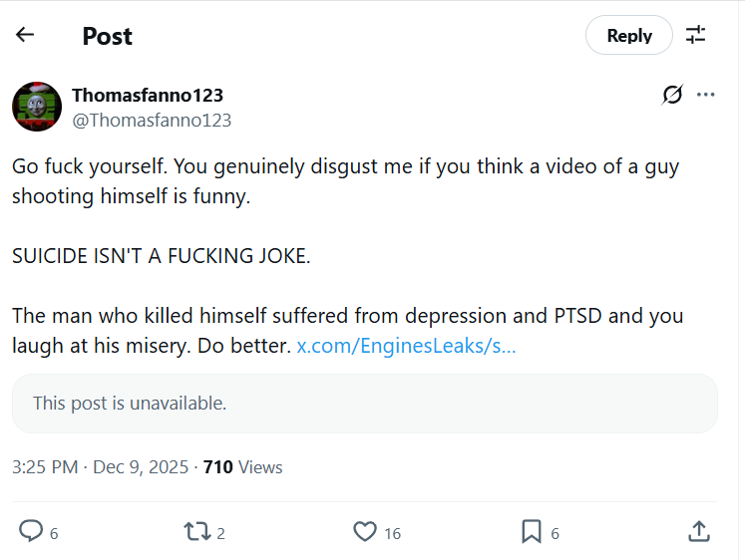Screen dimensions: 745x560
Task: Click the like count of 16
Action: (392, 533)
